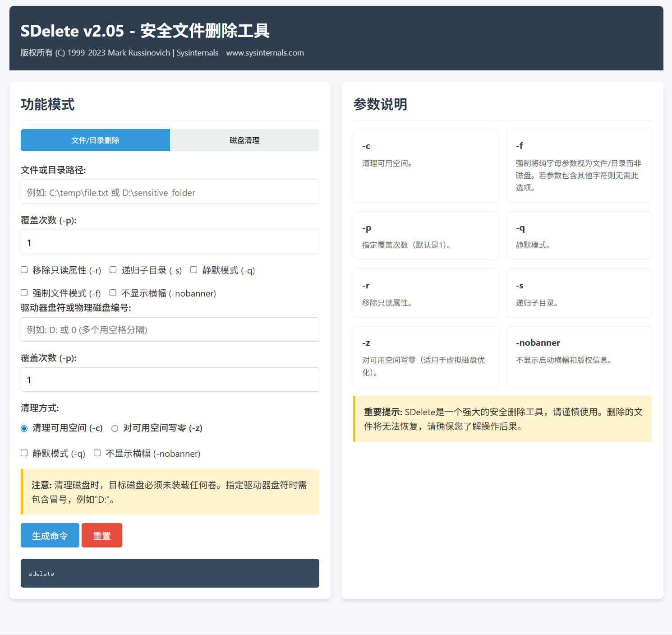Click the 功能模式 heading
Screen dimensions: 672x635
[x=48, y=104]
